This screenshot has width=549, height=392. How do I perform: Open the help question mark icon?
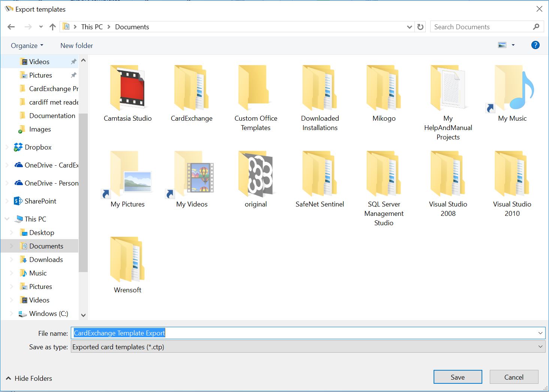[x=536, y=45]
